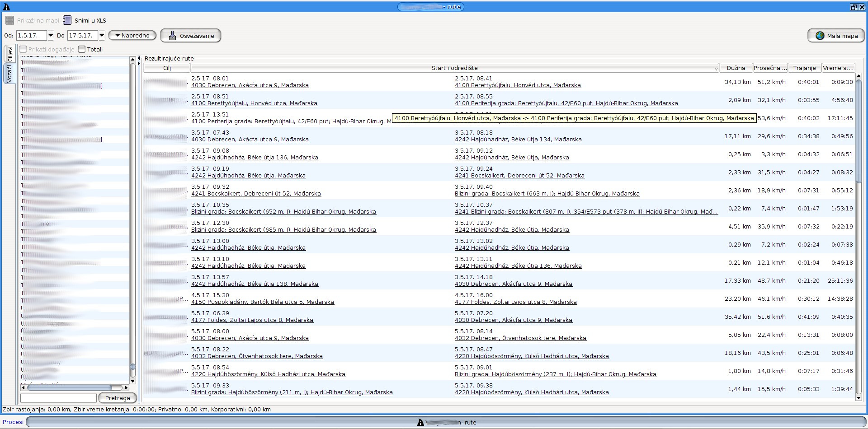Switch to the Ciljevi vertical tab
This screenshot has height=429, width=868.
click(x=10, y=54)
